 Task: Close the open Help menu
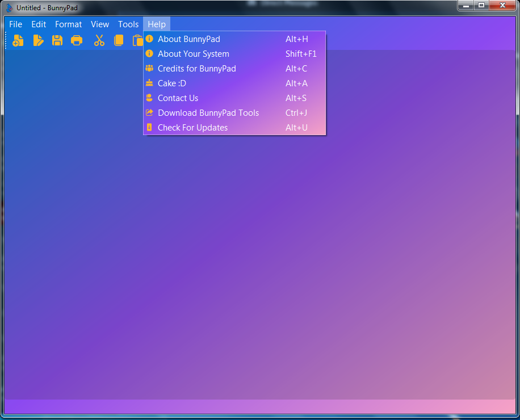pyautogui.click(x=157, y=24)
